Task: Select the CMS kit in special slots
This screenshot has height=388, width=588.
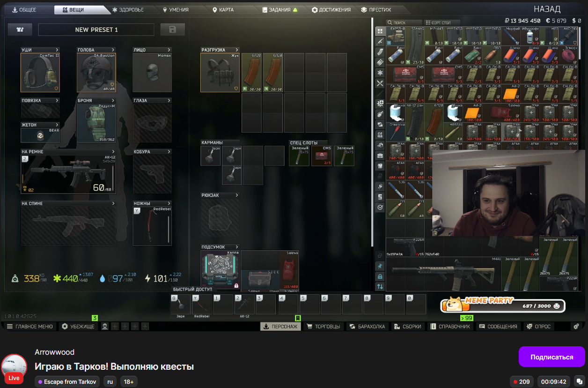Action: (x=322, y=156)
